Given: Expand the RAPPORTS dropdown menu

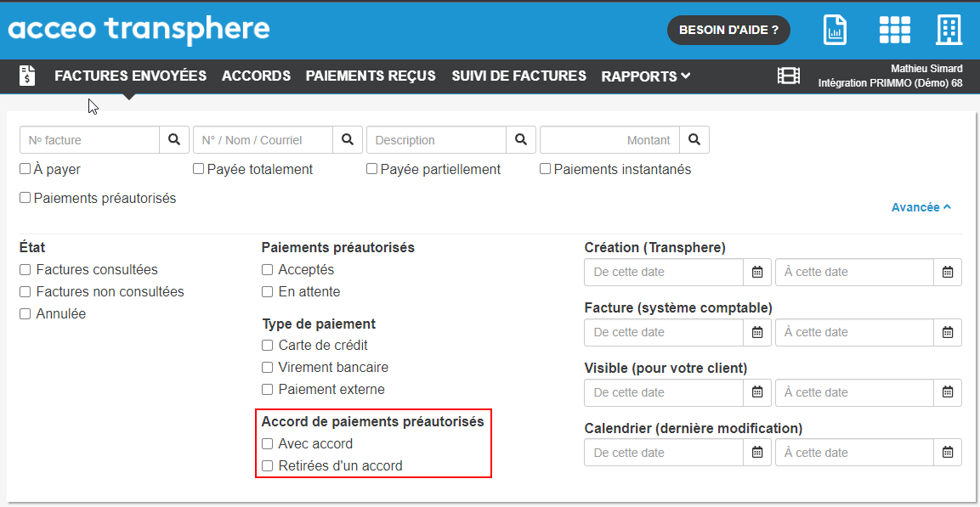Looking at the screenshot, I should pos(645,76).
